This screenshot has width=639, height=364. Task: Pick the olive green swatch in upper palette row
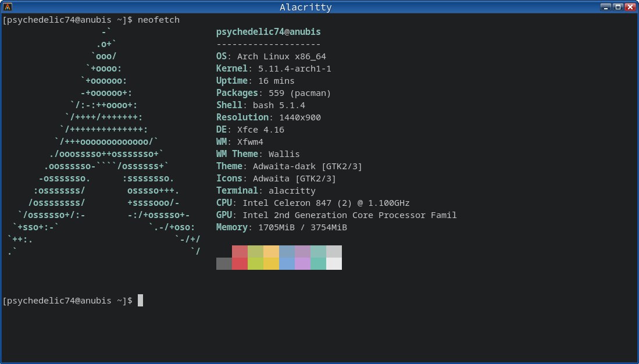tap(255, 252)
